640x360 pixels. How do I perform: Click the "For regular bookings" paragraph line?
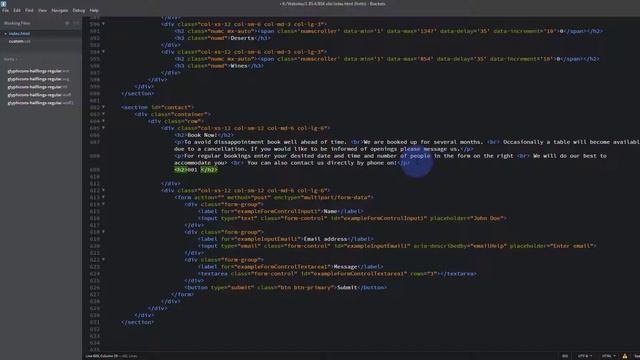click(391, 159)
